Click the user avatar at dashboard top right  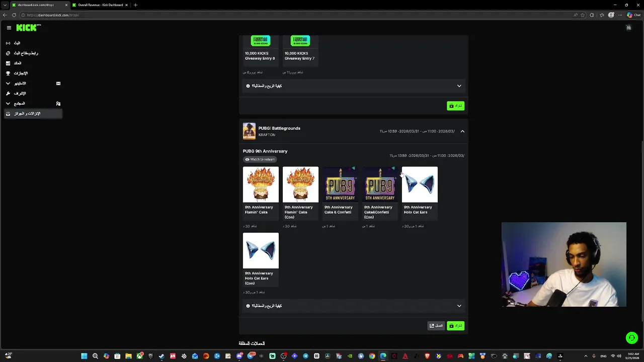pyautogui.click(x=628, y=28)
